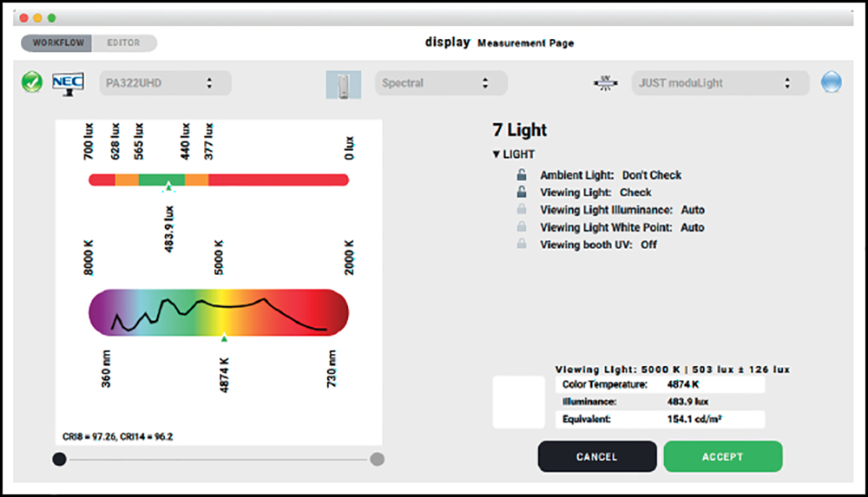This screenshot has width=868, height=497.
Task: Click the green checkmark status icon
Action: coord(32,83)
